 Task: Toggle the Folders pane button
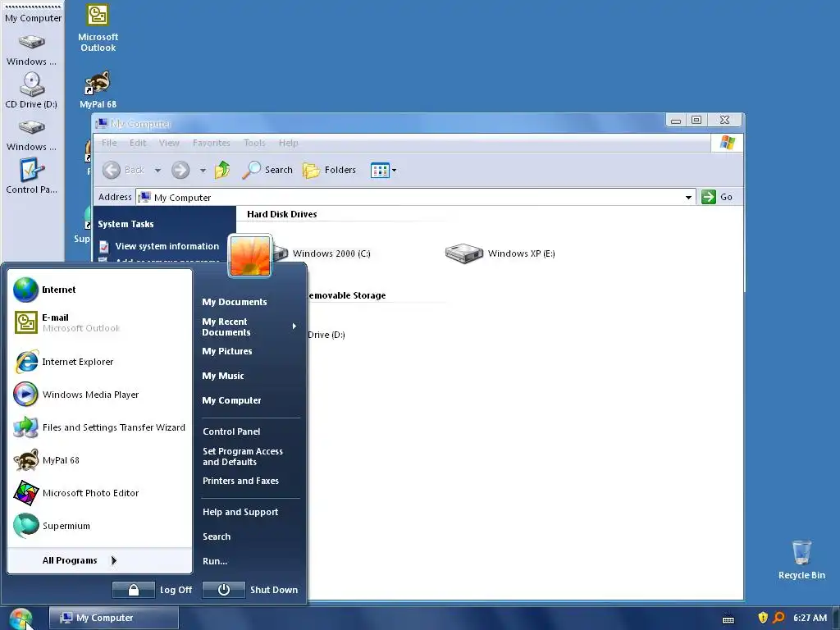[330, 171]
